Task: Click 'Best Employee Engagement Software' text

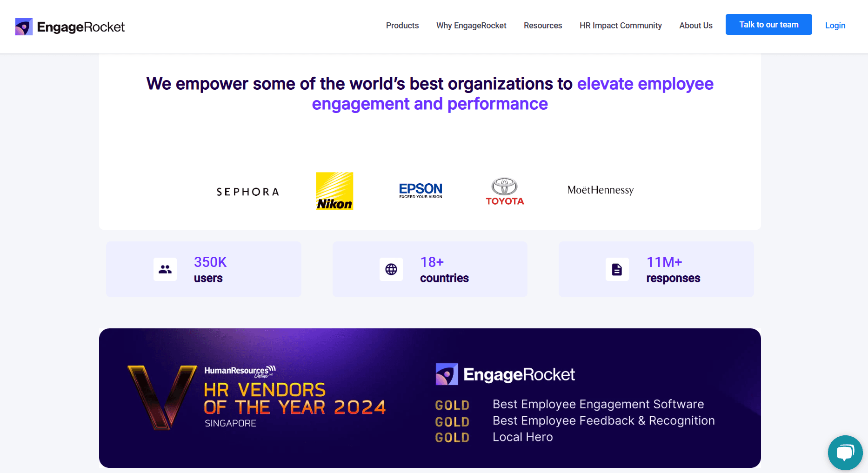Action: click(x=598, y=404)
